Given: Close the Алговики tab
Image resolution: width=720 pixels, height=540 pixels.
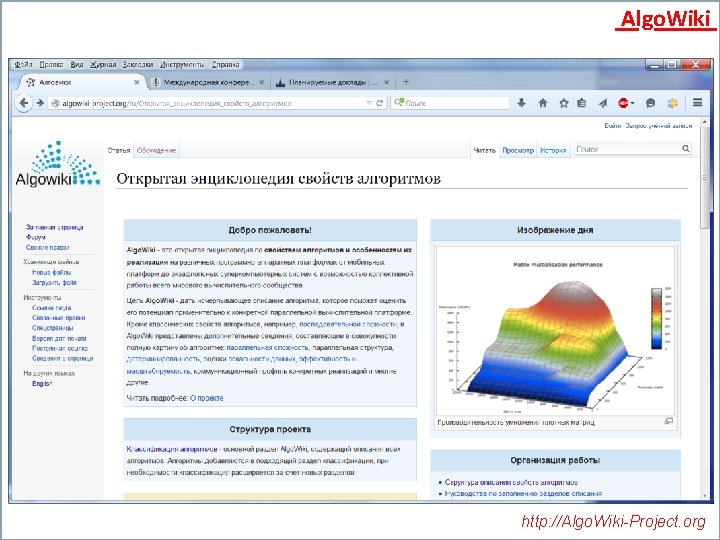Looking at the screenshot, I should point(136,82).
